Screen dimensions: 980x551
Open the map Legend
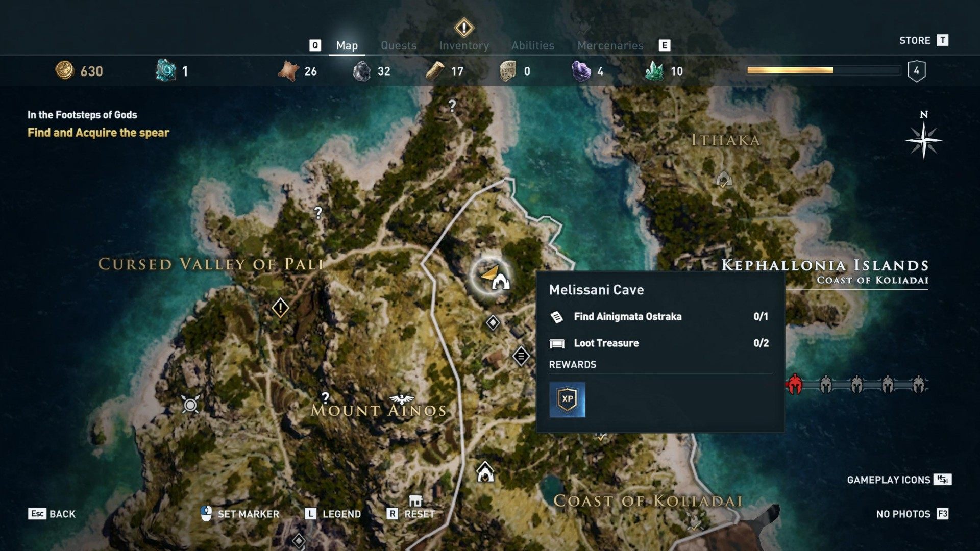333,514
